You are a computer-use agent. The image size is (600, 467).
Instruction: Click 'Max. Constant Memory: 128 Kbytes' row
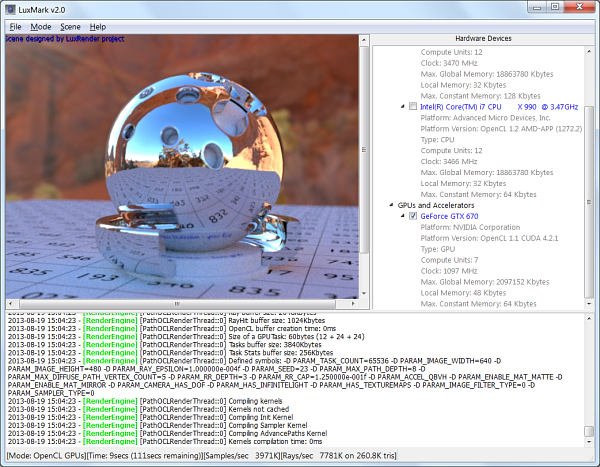point(481,96)
